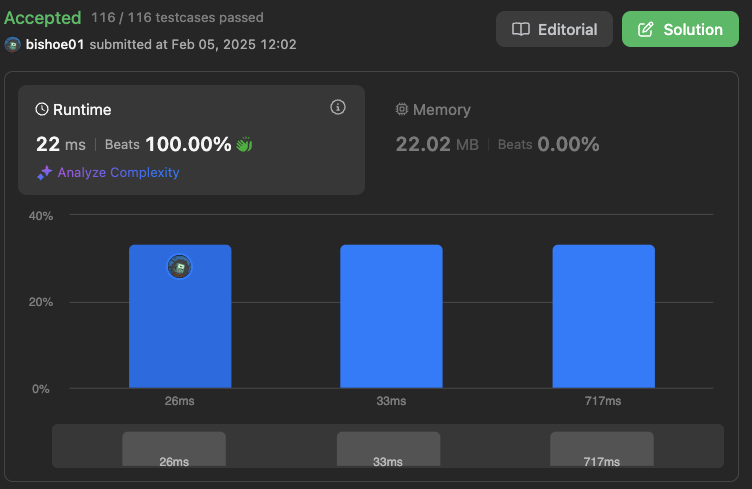Click bishoe01 avatar beside username
The width and height of the screenshot is (752, 489).
pyautogui.click(x=12, y=45)
